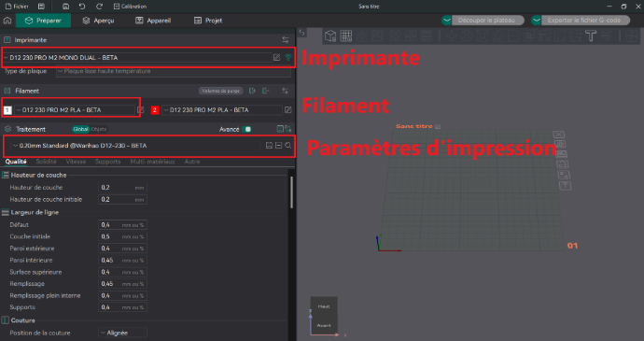This screenshot has width=644, height=341.
Task: Switch process scope to Objets
Action: (x=99, y=129)
